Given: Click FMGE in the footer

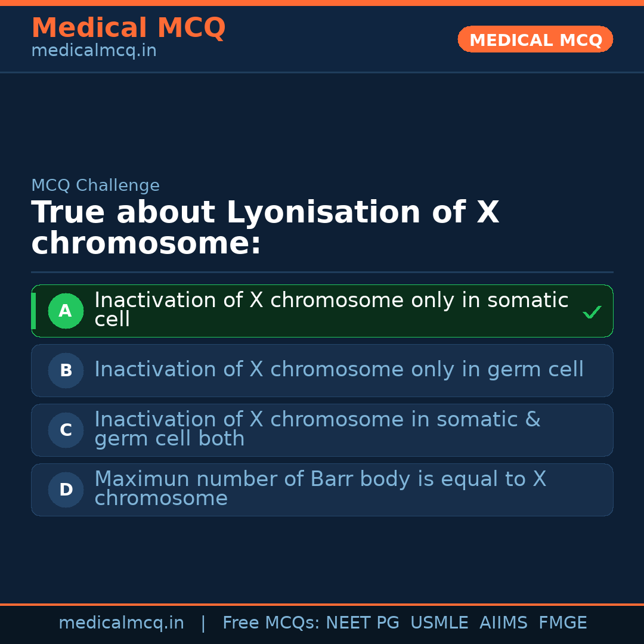Looking at the screenshot, I should click(x=562, y=623).
